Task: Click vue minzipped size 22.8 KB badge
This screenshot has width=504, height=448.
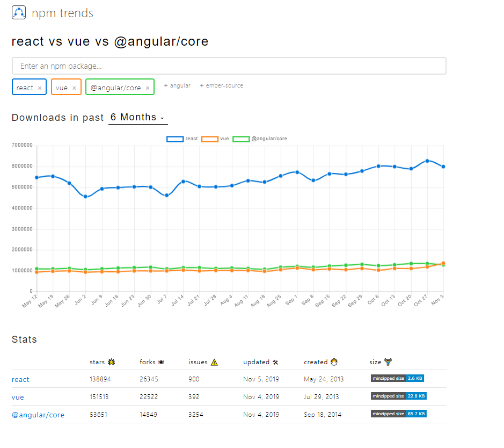Action: pos(399,396)
